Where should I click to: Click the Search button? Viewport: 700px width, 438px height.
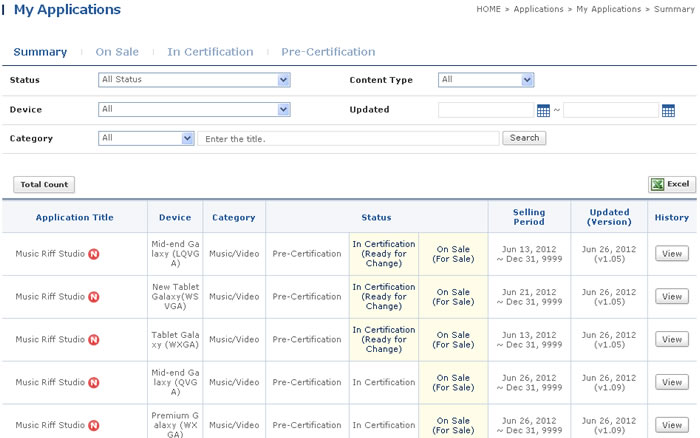[524, 138]
